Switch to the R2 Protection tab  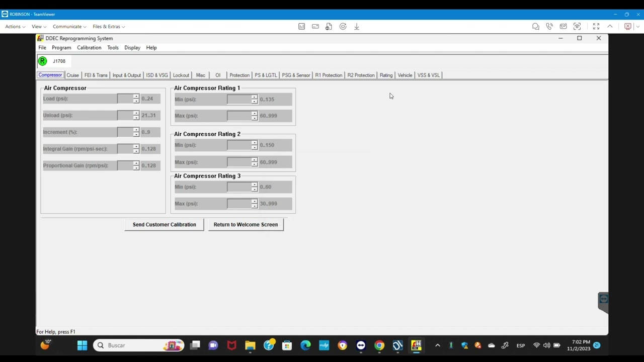click(x=361, y=75)
